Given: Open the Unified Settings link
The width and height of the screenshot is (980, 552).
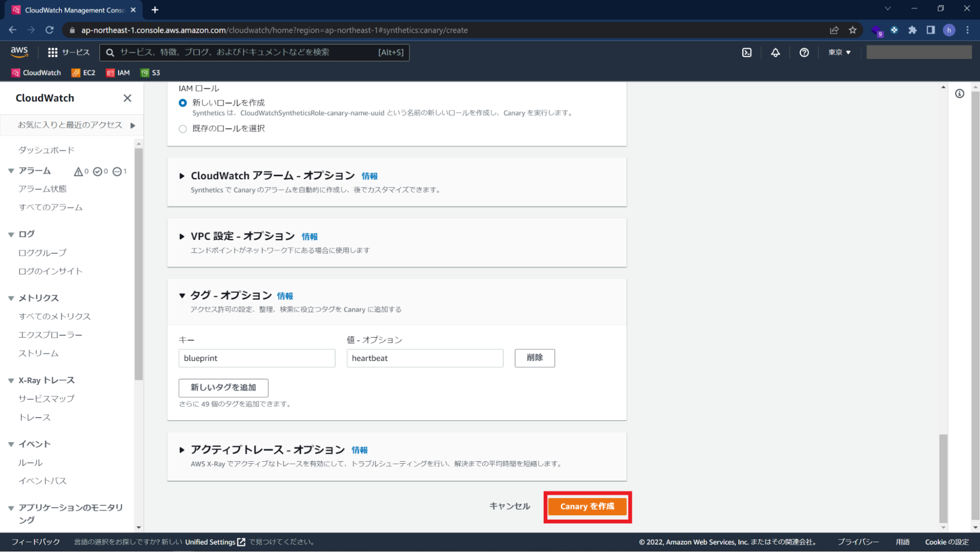Looking at the screenshot, I should [x=215, y=542].
